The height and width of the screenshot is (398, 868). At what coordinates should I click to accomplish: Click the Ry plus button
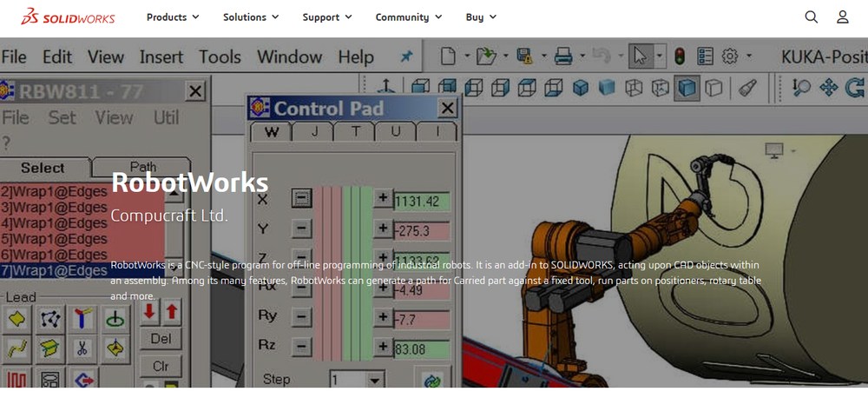(383, 316)
